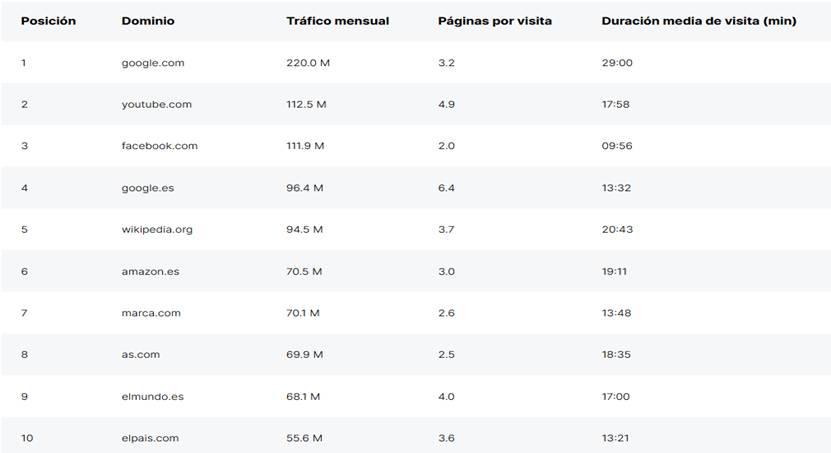This screenshot has width=831, height=453.
Task: Click the marca.com domain entry
Action: [x=151, y=313]
